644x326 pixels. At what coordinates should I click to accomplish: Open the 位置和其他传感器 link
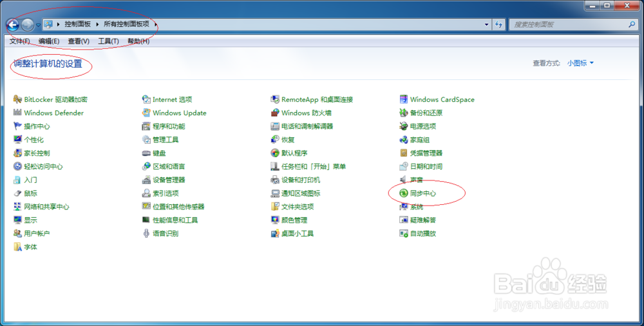coord(178,207)
